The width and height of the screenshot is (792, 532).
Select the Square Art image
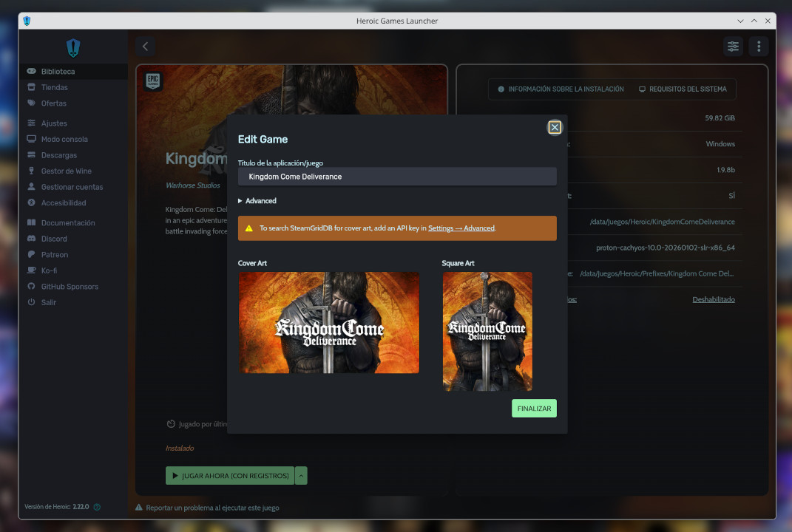point(487,331)
